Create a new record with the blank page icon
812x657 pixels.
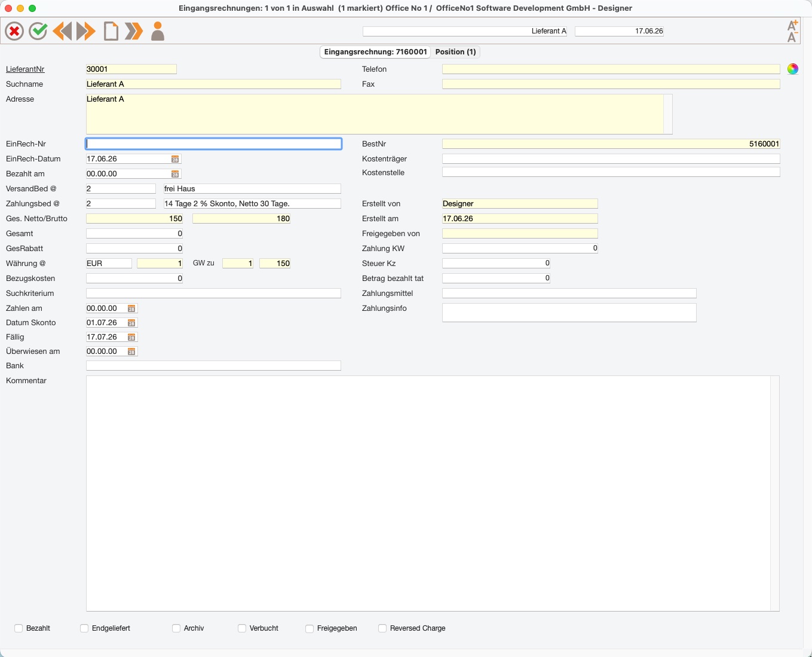(111, 31)
